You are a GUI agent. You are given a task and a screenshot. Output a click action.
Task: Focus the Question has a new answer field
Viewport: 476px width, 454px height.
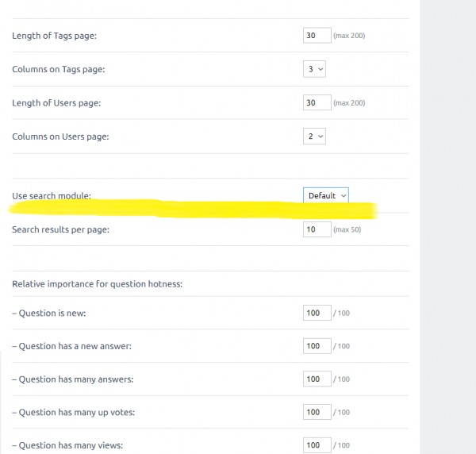pyautogui.click(x=317, y=346)
